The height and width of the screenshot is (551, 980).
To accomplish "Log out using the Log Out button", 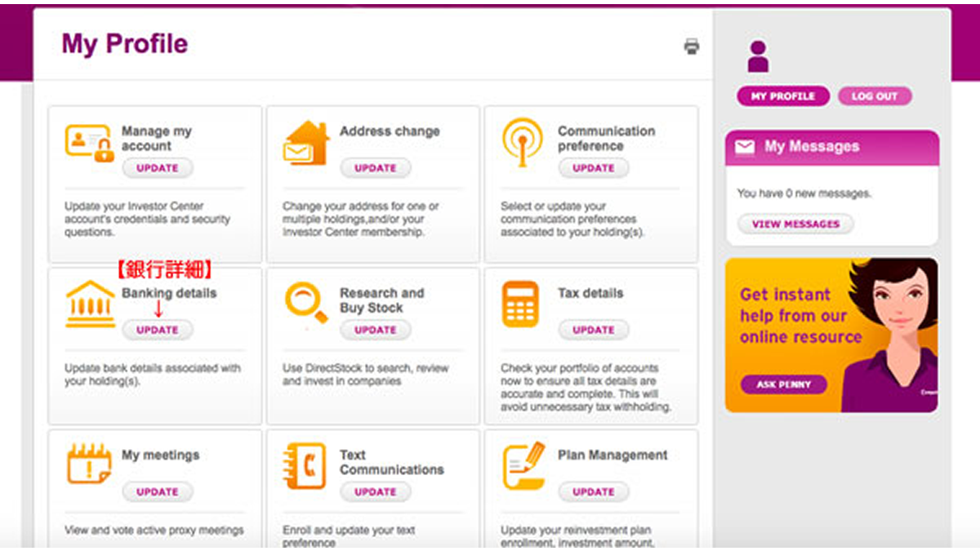I will click(874, 96).
